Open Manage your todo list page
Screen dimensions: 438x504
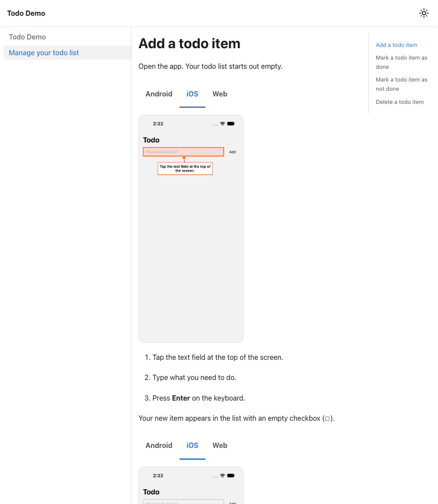tap(67, 53)
